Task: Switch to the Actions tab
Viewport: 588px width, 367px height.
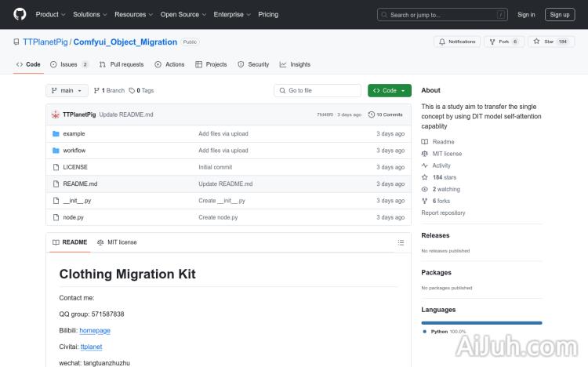Action: [x=169, y=64]
